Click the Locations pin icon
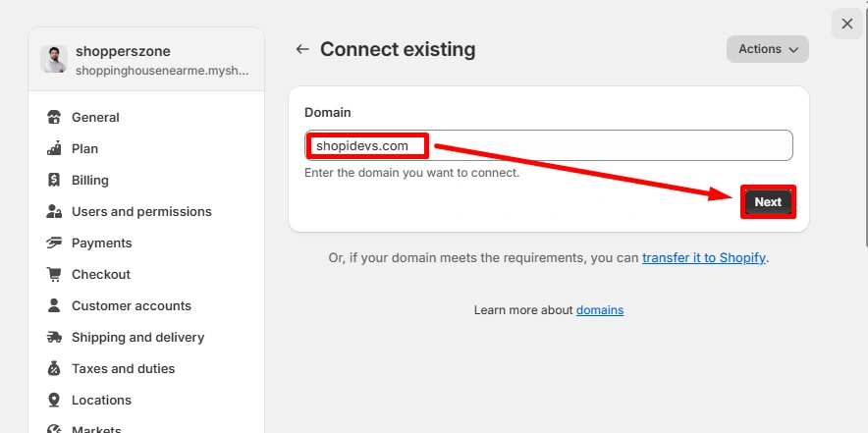 (x=54, y=400)
